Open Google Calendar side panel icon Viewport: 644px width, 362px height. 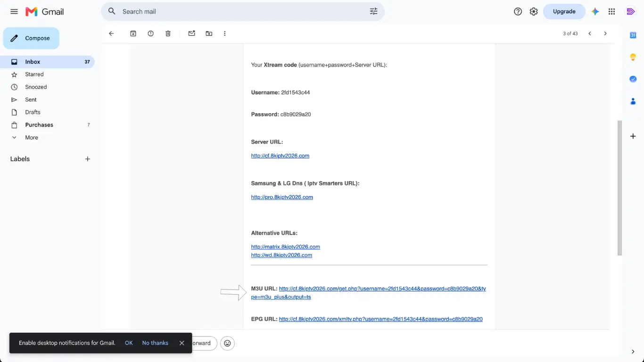point(633,35)
